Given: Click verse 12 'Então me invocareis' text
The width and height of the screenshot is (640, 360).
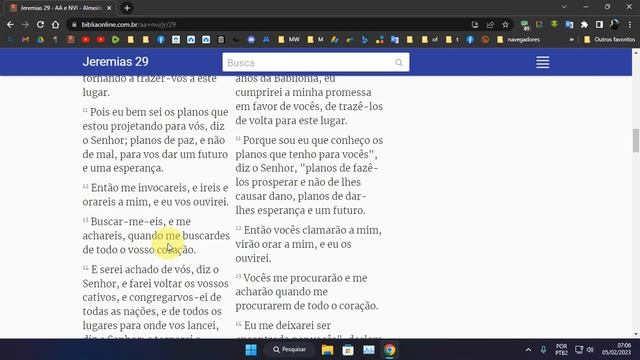Looking at the screenshot, I should point(156,195).
